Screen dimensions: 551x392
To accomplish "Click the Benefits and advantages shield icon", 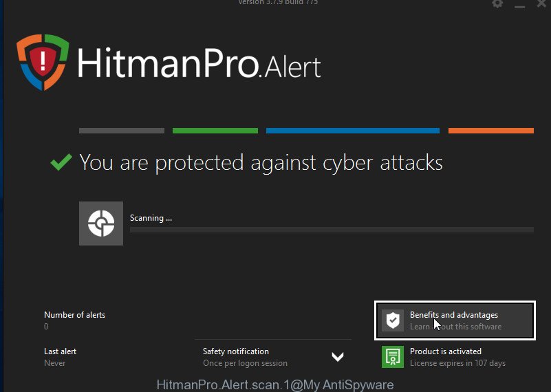I will coord(393,320).
